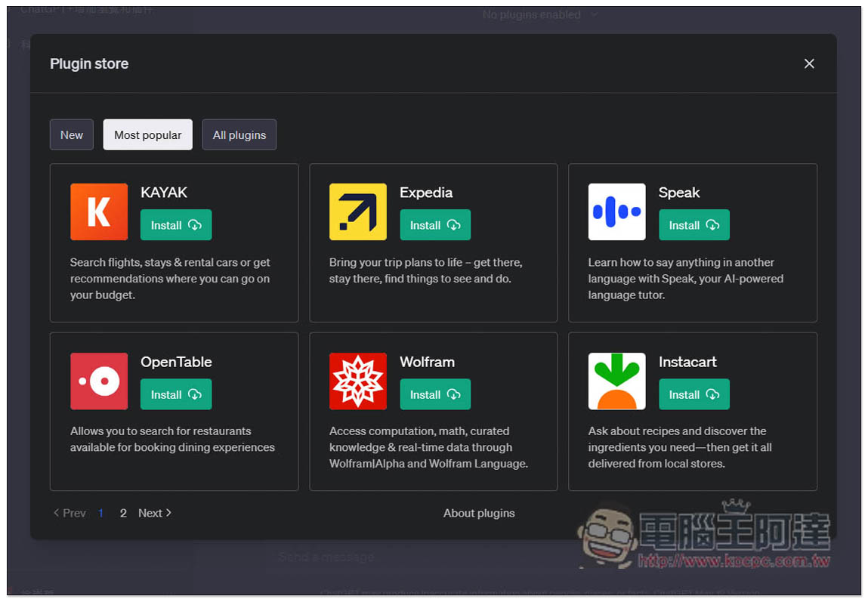Click the Instacart description about recipes

680,447
